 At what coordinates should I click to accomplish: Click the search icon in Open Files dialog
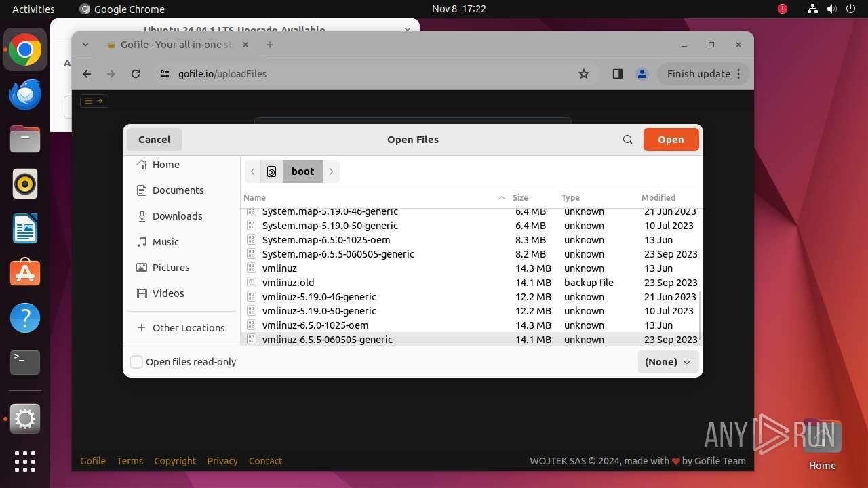pyautogui.click(x=627, y=140)
